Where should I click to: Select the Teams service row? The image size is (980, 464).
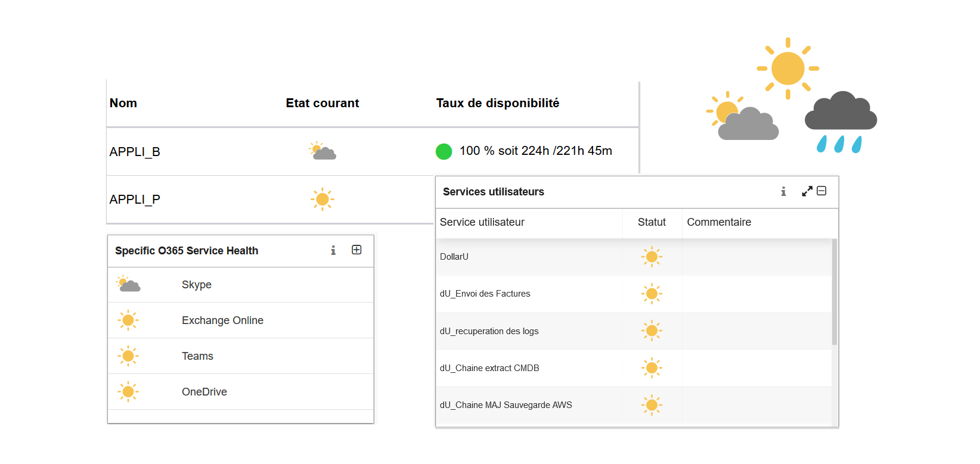(x=241, y=356)
